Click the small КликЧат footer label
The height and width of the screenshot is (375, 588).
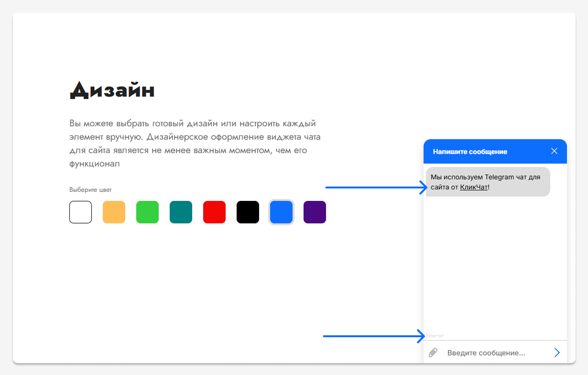435,336
